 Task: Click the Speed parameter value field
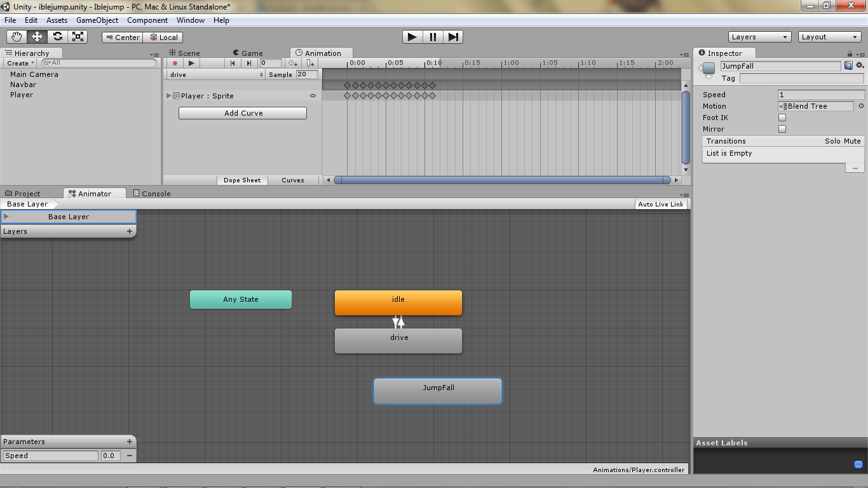pos(109,456)
